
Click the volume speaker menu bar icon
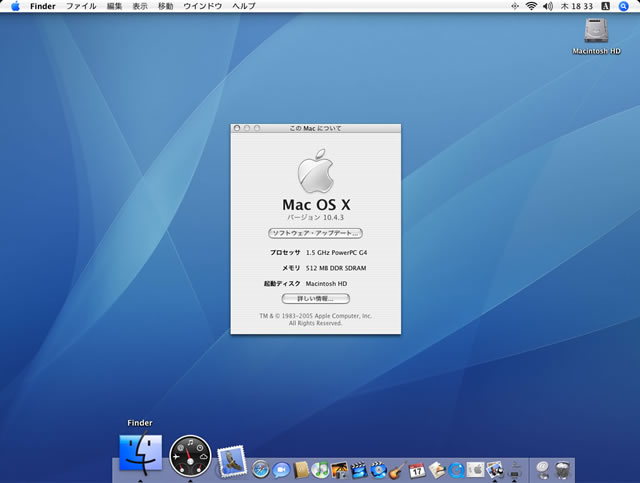pyautogui.click(x=548, y=6)
